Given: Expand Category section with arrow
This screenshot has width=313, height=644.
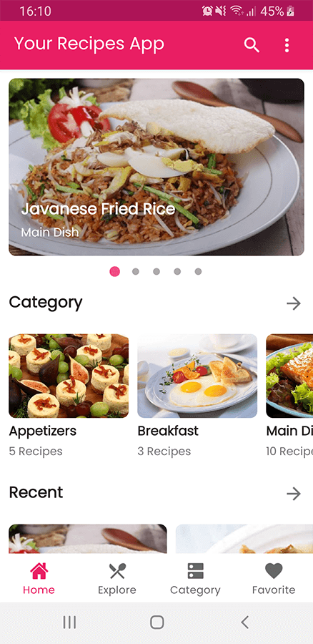Looking at the screenshot, I should coord(294,303).
